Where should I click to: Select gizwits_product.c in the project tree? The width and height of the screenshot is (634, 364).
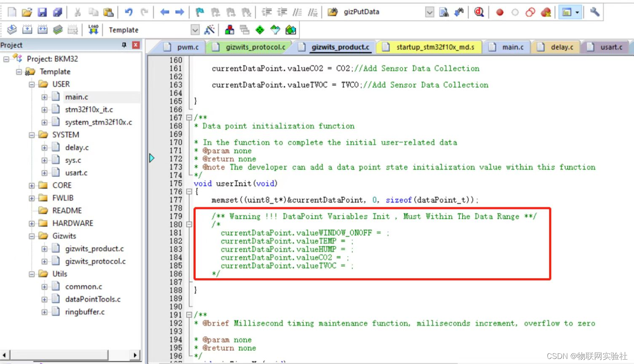pyautogui.click(x=94, y=249)
